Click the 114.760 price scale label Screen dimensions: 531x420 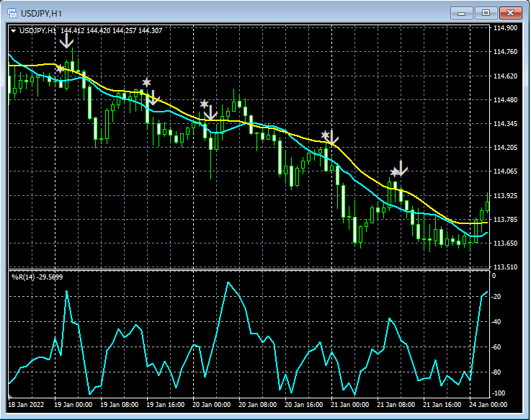505,52
